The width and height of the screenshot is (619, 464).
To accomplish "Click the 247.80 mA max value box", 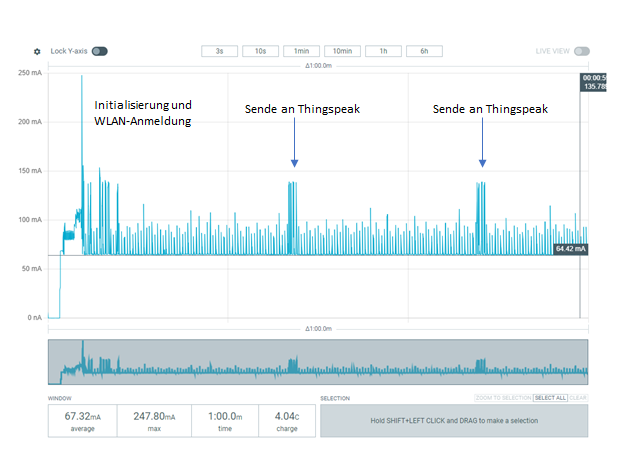I will coord(152,420).
